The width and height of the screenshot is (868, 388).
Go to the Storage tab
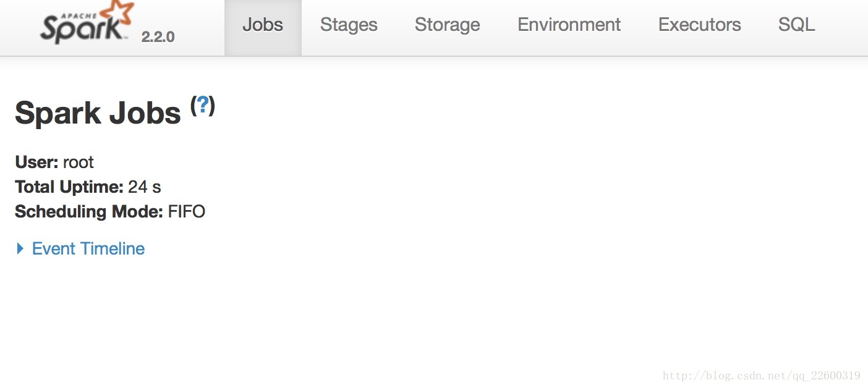pos(447,25)
